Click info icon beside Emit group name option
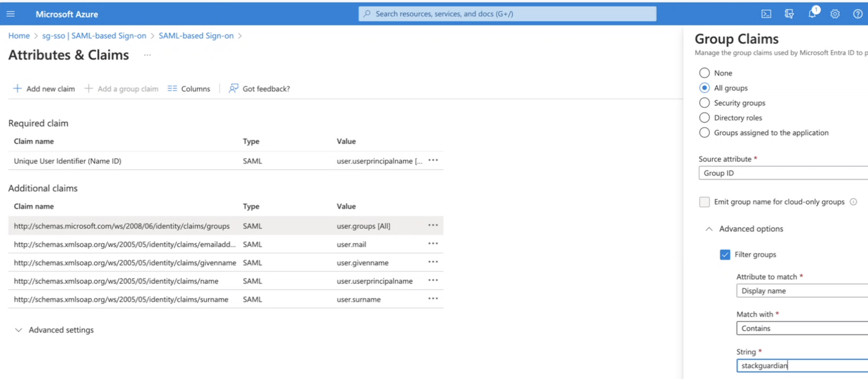The image size is (868, 379). [x=853, y=202]
